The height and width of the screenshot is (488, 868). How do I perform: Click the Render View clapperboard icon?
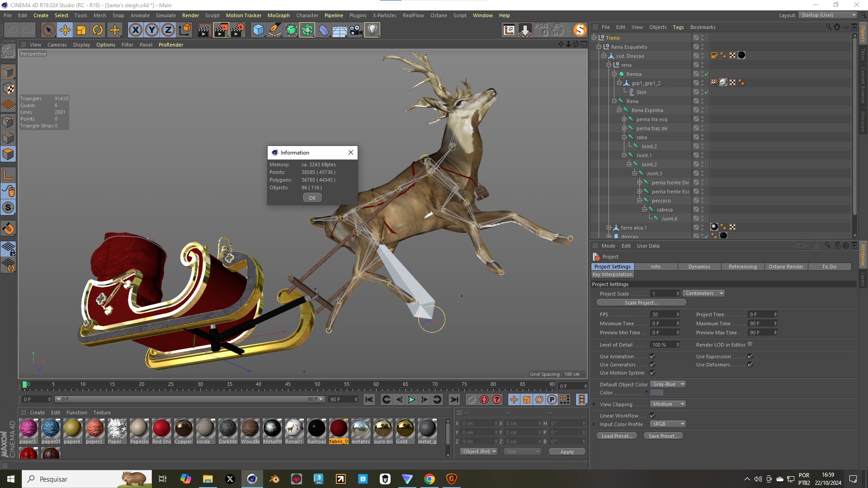[x=204, y=30]
